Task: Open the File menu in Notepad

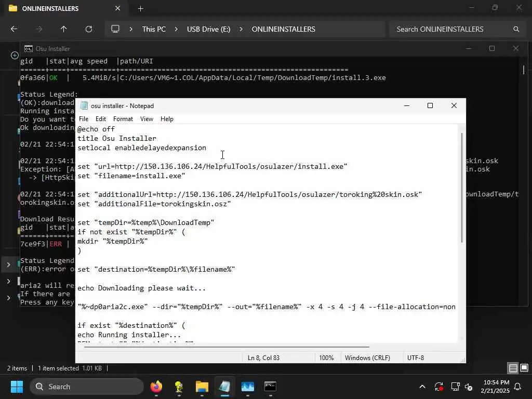Action: tap(84, 119)
